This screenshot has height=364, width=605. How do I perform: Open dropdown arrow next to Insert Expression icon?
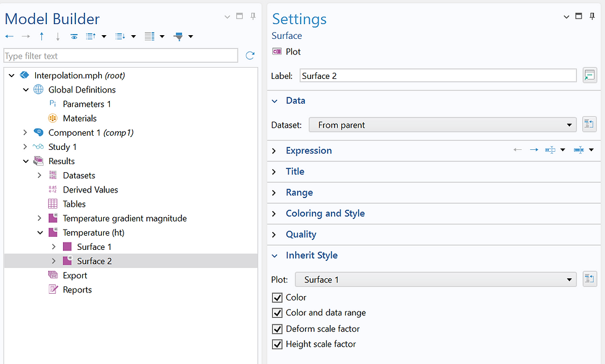coord(591,149)
